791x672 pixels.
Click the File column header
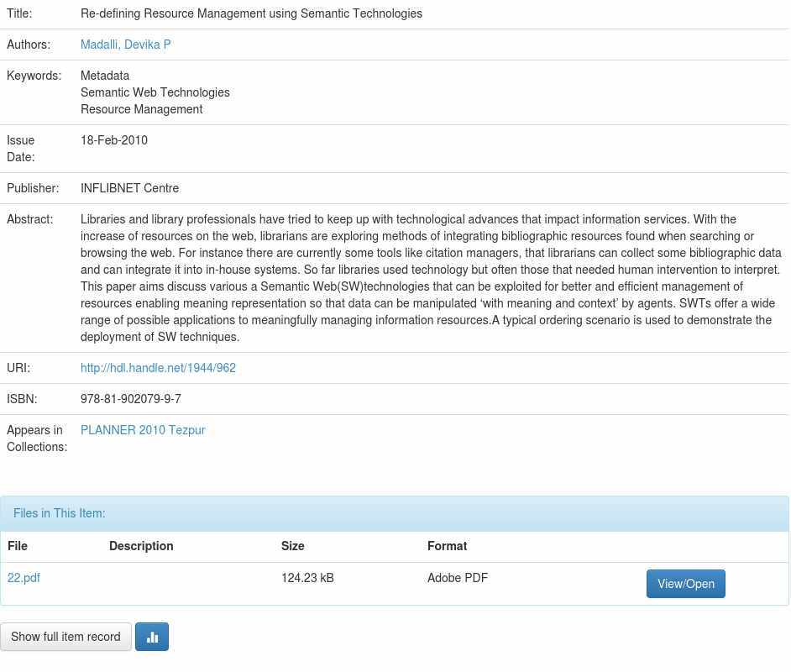[18, 546]
